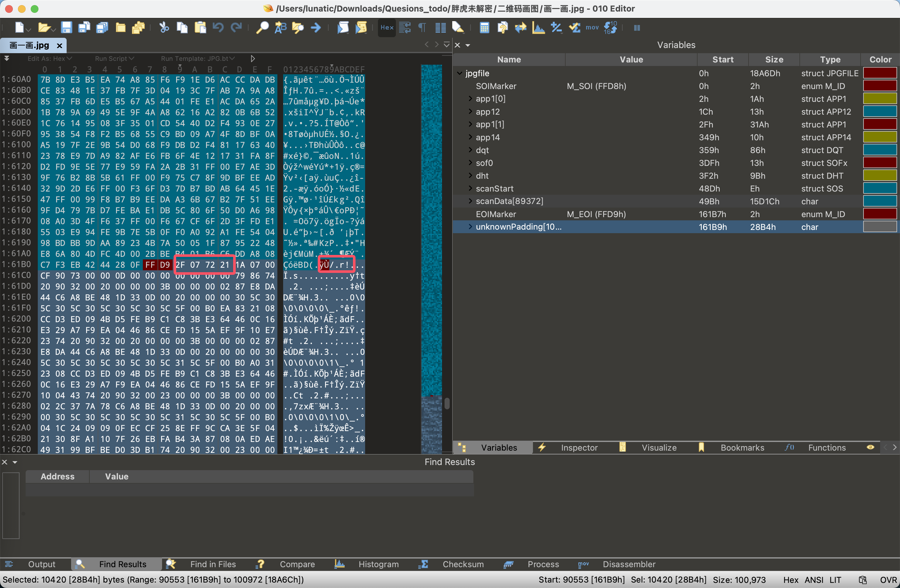The image size is (900, 588).
Task: Click the Close All stacked folders icon
Action: 139,28
